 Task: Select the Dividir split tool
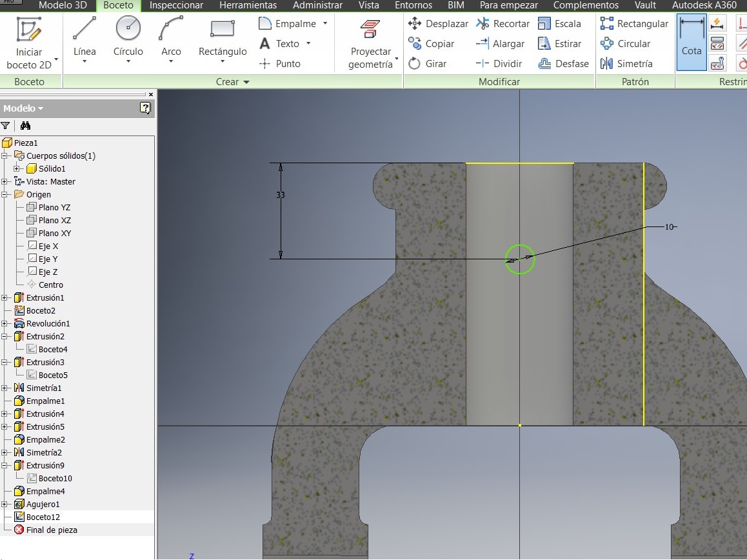point(499,63)
